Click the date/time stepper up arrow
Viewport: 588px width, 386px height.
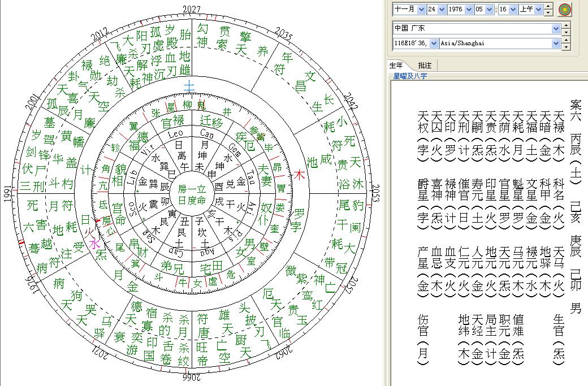(549, 6)
